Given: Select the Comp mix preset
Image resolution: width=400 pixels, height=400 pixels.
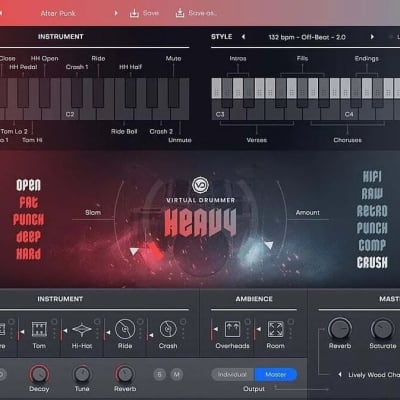Looking at the screenshot, I should pos(372,245).
